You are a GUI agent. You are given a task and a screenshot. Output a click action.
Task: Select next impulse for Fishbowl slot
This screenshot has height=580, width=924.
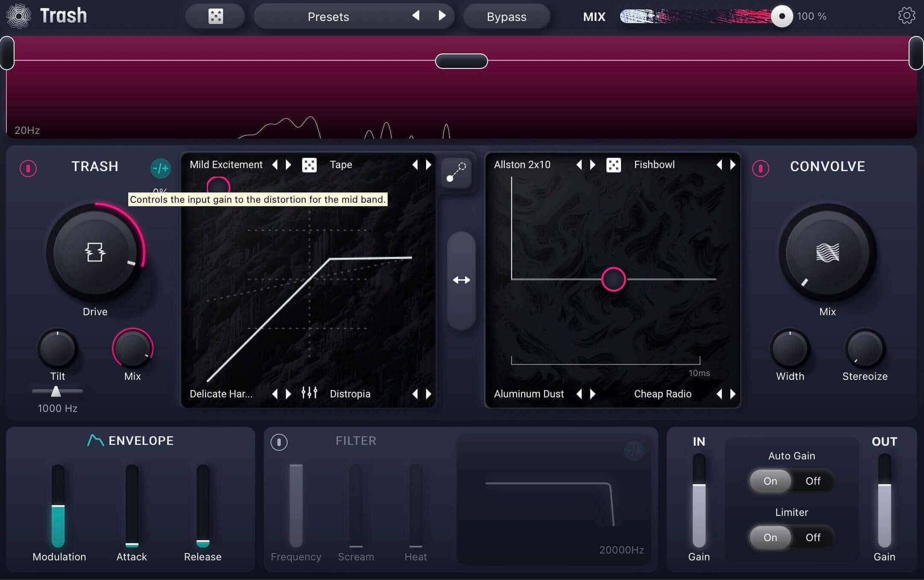click(733, 165)
